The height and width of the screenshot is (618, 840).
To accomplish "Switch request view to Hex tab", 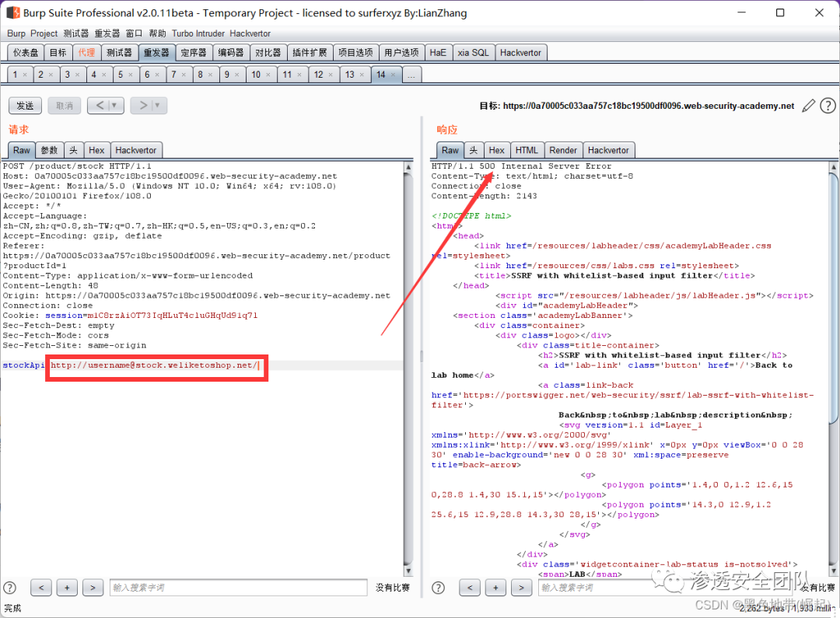I will point(96,151).
